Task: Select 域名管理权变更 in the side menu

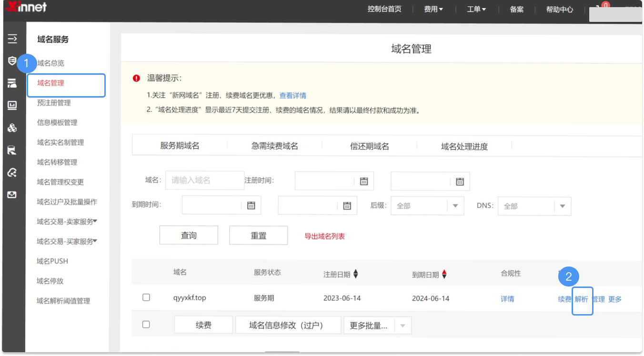Action: [x=60, y=182]
